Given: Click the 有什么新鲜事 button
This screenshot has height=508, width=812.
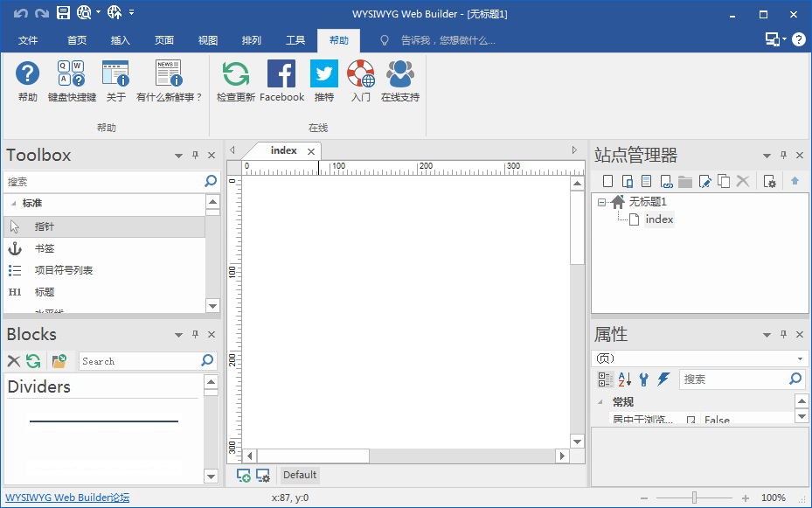Looking at the screenshot, I should click(x=168, y=80).
